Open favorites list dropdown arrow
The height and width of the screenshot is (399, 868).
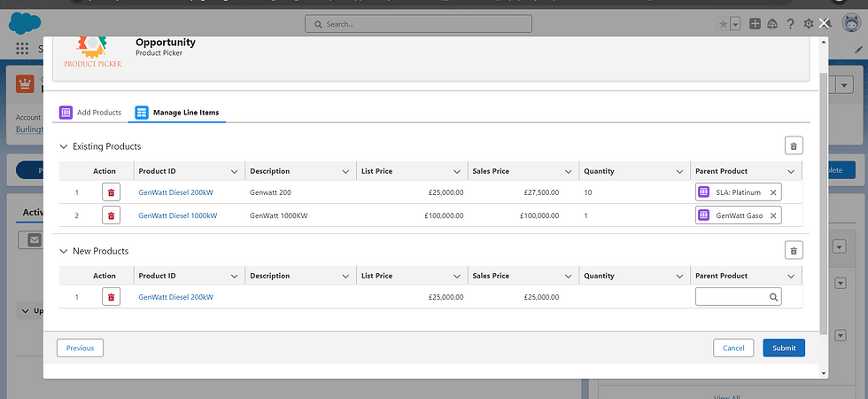(x=735, y=24)
